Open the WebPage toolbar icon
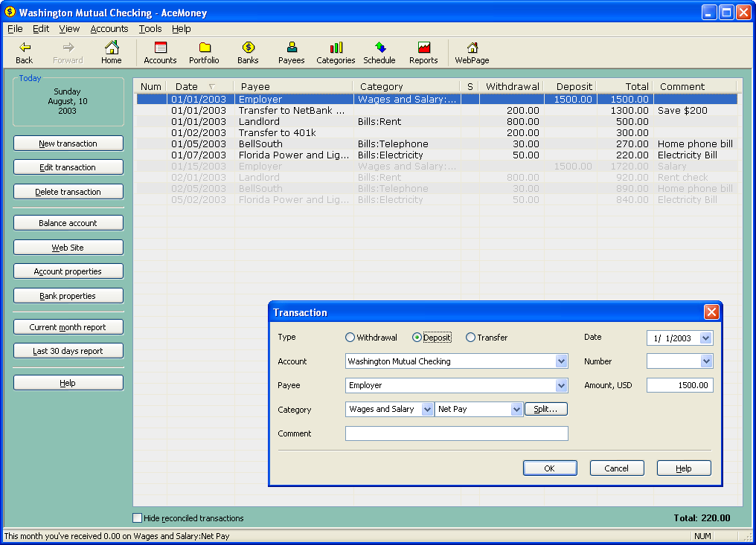This screenshot has height=545, width=756. click(x=472, y=53)
